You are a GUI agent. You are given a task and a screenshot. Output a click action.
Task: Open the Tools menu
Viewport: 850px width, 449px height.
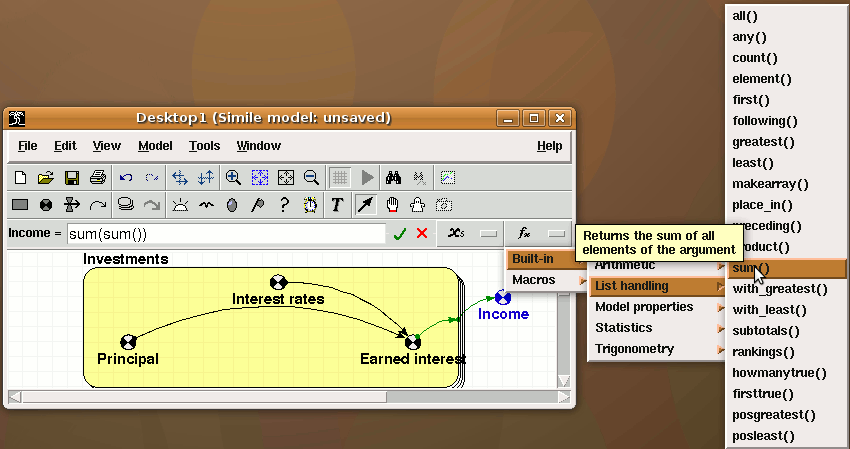coord(204,146)
